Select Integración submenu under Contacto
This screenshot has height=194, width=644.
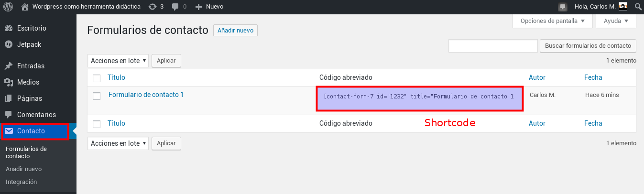point(21,182)
